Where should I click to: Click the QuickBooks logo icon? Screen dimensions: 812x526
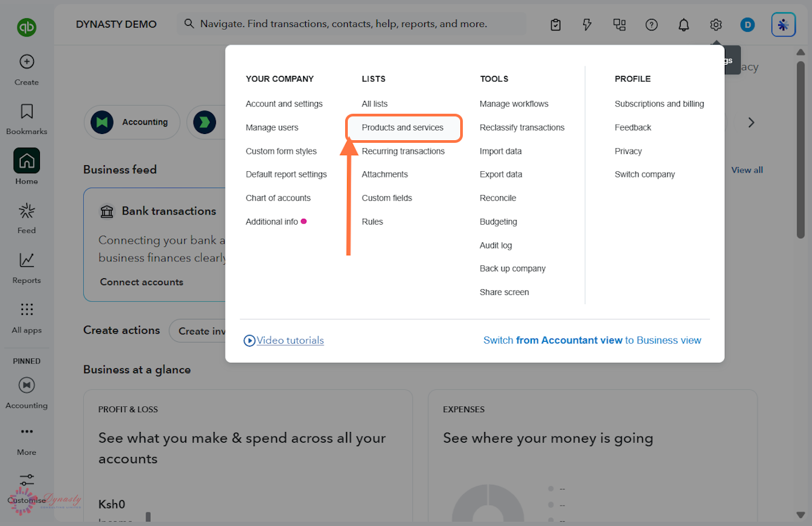click(26, 27)
